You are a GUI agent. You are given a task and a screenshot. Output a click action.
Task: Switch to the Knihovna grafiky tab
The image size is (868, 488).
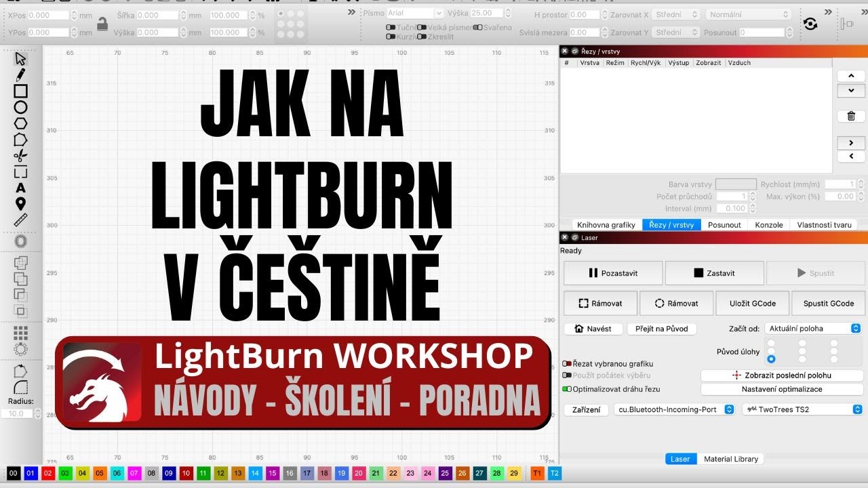(x=606, y=225)
